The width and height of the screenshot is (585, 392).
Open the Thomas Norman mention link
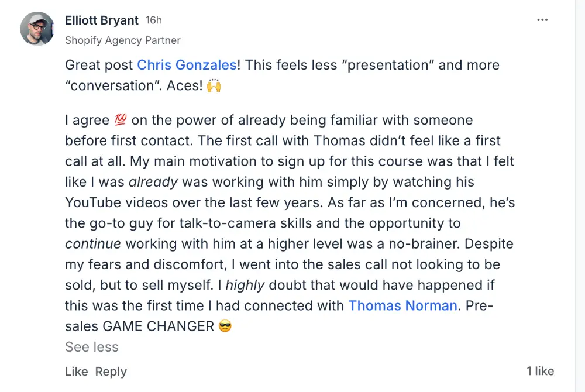click(x=402, y=305)
